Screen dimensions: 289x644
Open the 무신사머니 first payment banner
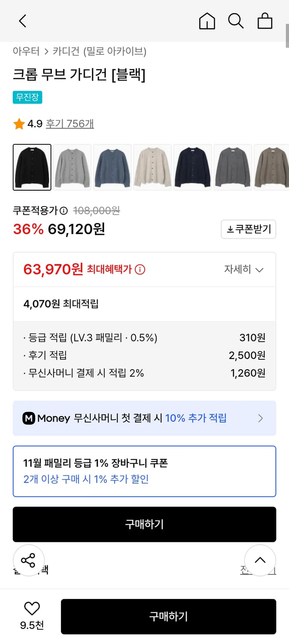coord(144,418)
